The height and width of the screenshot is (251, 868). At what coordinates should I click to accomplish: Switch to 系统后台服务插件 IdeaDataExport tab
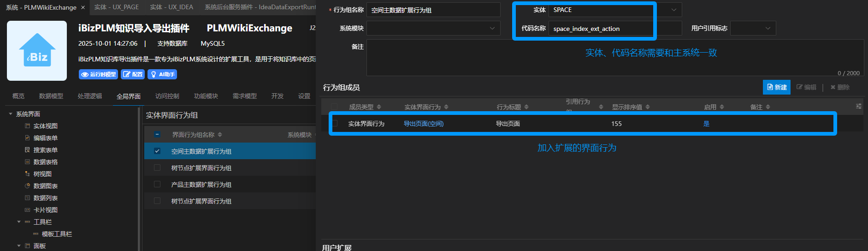coord(260,7)
